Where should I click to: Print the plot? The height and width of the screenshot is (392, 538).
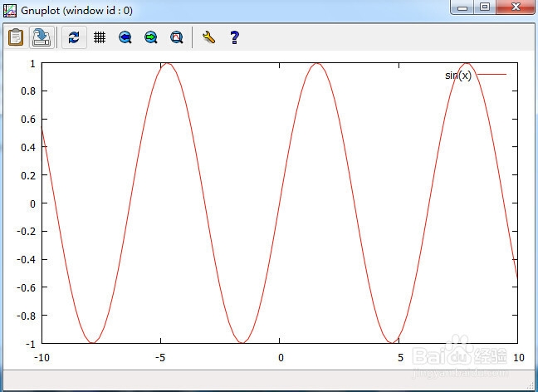point(42,37)
